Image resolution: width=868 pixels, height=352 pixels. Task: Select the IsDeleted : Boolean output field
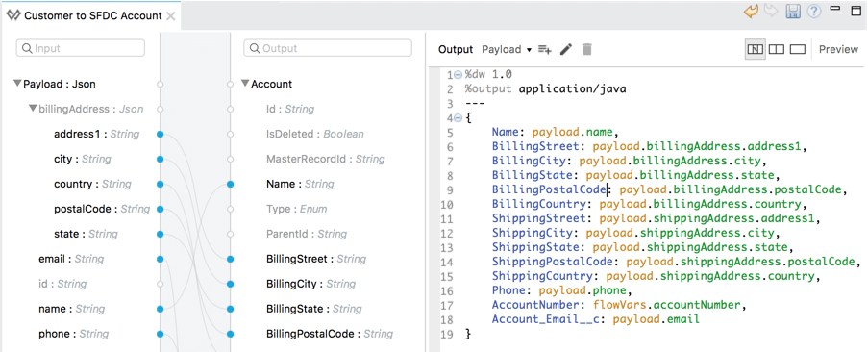coord(315,134)
